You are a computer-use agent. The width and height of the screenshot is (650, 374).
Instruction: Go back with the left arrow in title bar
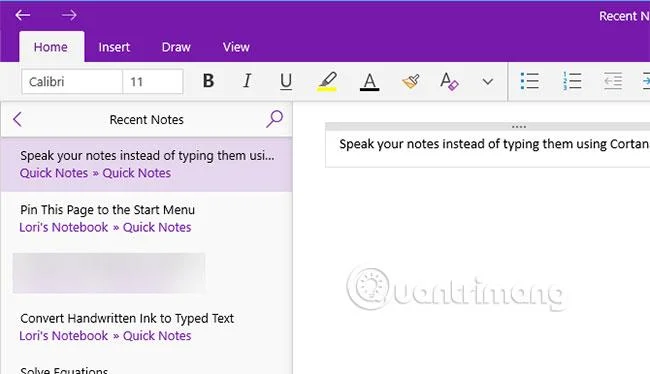click(x=23, y=15)
